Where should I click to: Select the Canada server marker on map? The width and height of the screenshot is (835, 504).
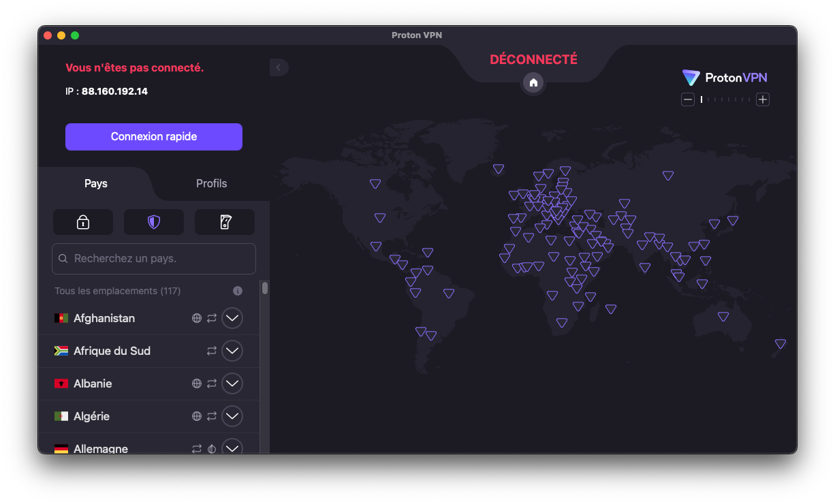pos(375,184)
